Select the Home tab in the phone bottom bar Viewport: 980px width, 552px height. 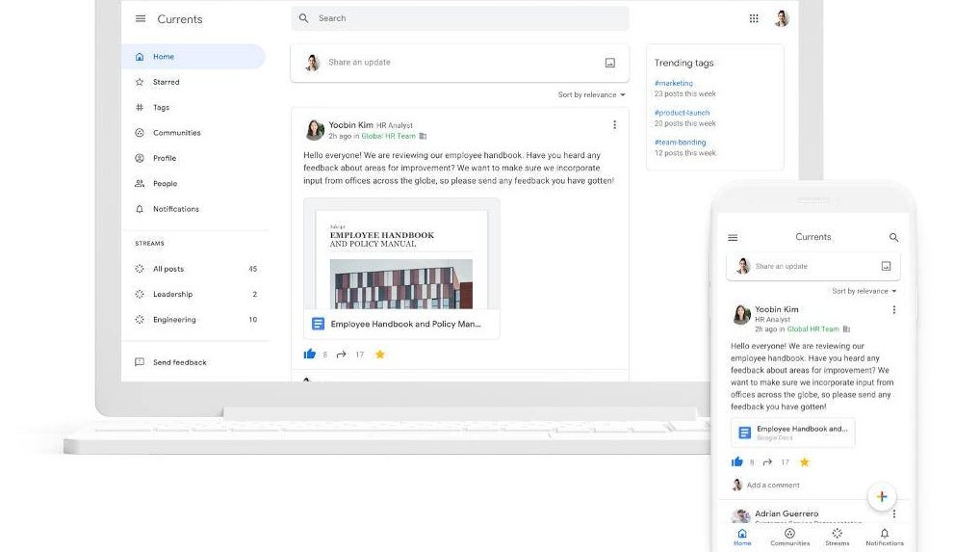742,537
